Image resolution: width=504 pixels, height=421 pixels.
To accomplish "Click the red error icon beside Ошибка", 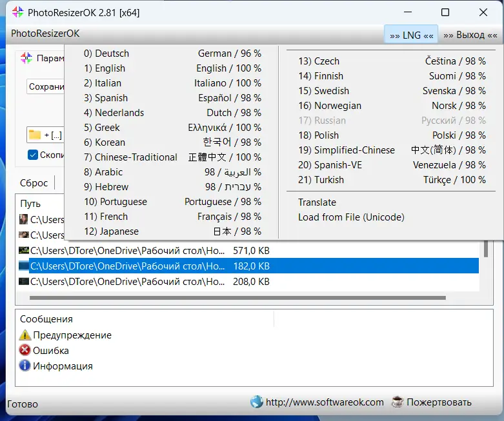I will (25, 350).
